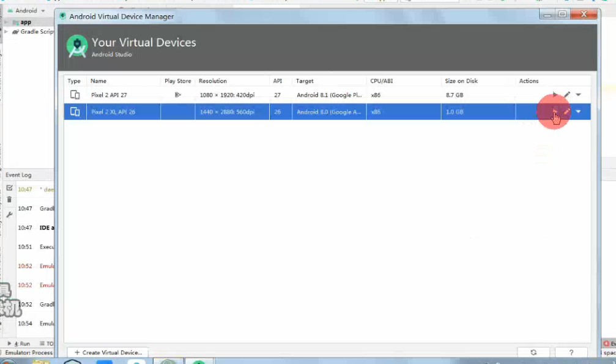Sort by the Target column header
The width and height of the screenshot is (616, 364).
tap(305, 81)
